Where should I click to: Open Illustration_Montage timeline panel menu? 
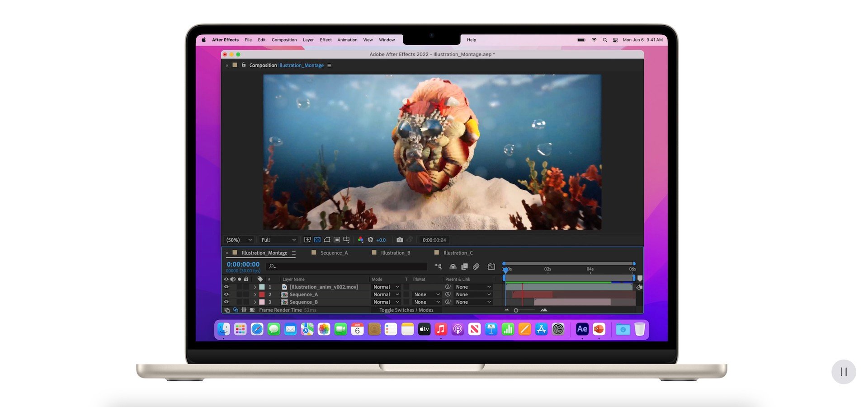(x=294, y=253)
